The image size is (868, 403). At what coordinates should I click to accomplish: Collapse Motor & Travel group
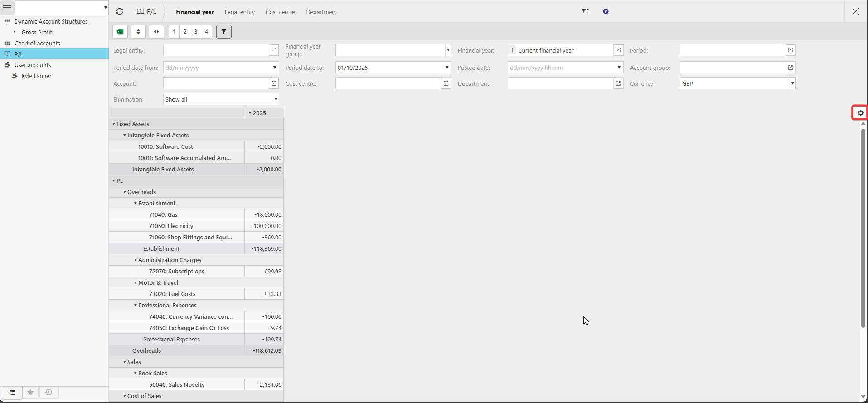[136, 282]
